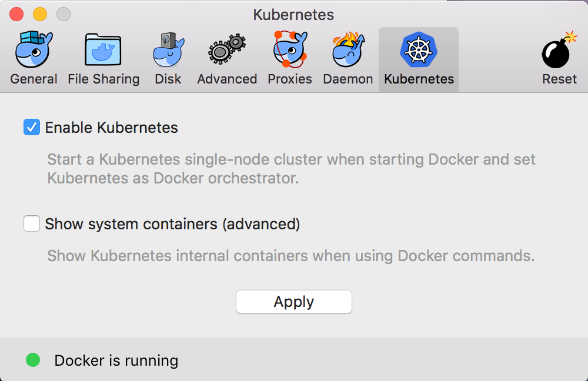588x381 pixels.
Task: Select the Disk whale icon
Action: coord(168,51)
